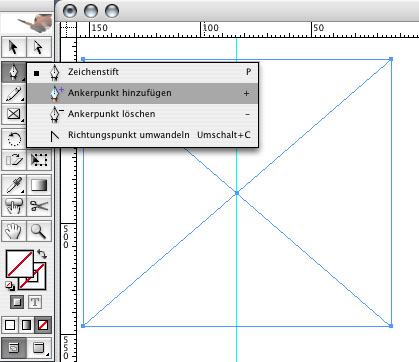Toggle Formatting Affects Text button
This screenshot has width=419, height=362.
35,302
